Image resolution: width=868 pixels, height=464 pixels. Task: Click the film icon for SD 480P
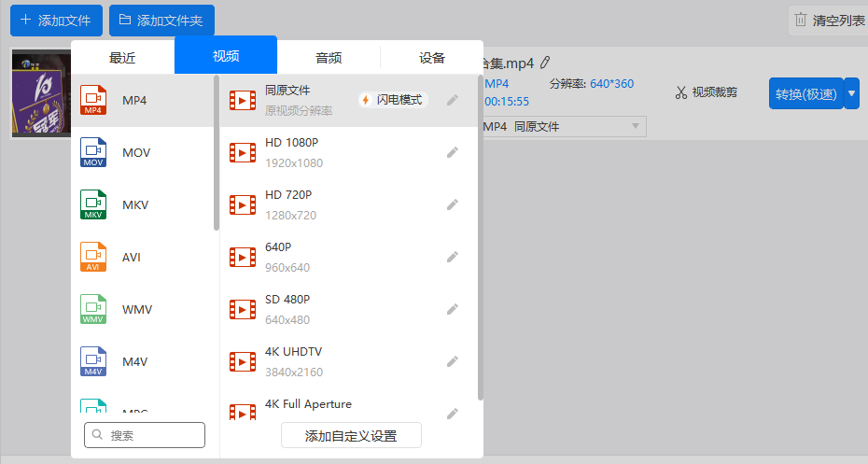tap(243, 310)
